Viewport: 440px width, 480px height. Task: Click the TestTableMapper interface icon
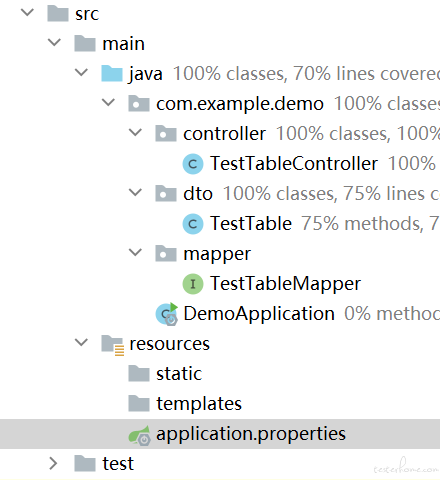point(193,284)
